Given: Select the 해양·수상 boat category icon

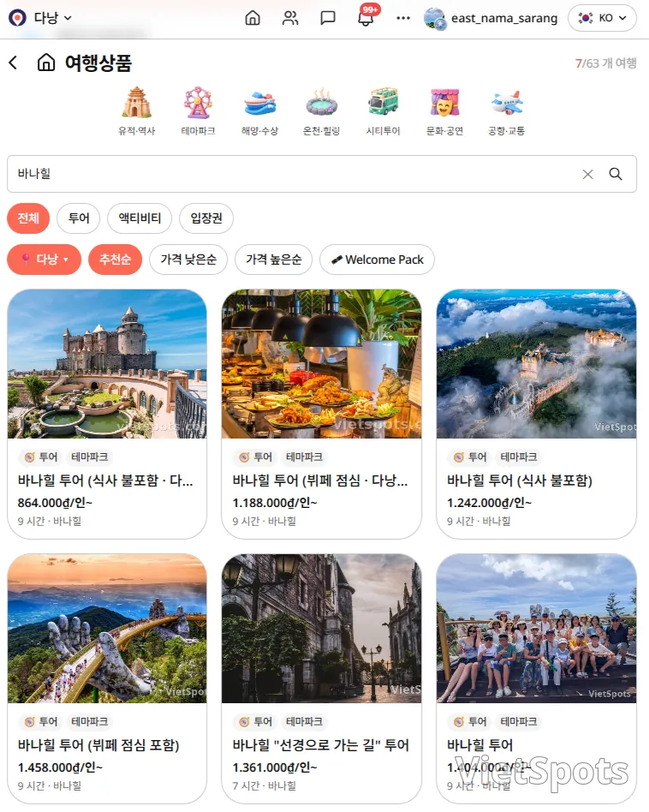Looking at the screenshot, I should pyautogui.click(x=259, y=103).
